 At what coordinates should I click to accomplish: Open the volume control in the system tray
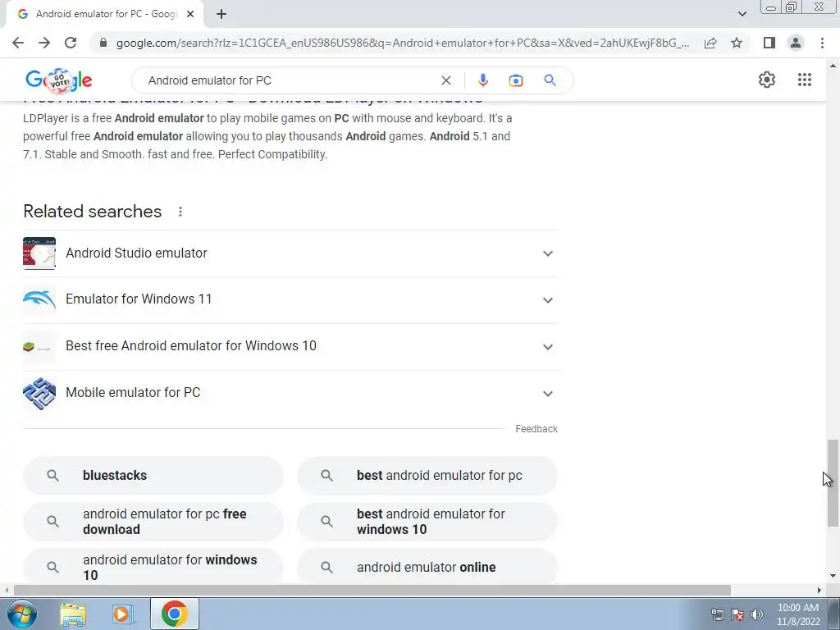point(757,614)
